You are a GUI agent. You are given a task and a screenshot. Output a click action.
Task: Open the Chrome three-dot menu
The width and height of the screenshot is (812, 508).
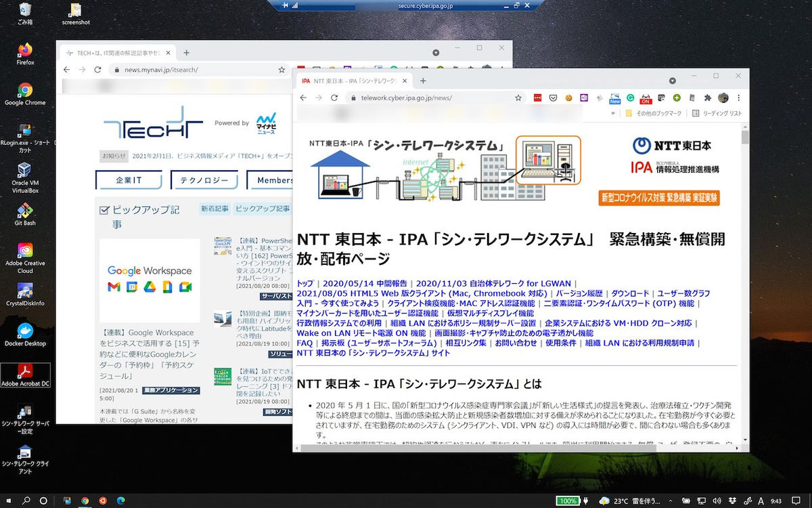(739, 98)
